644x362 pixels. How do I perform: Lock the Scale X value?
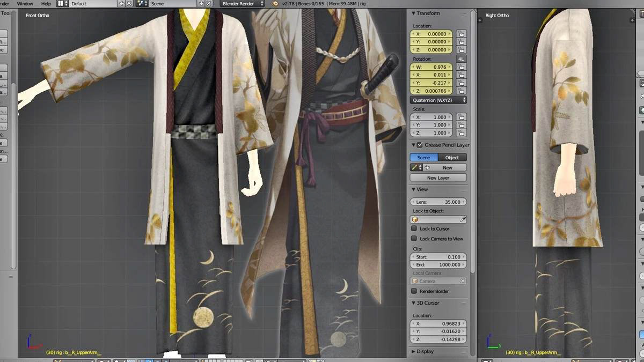tap(462, 117)
